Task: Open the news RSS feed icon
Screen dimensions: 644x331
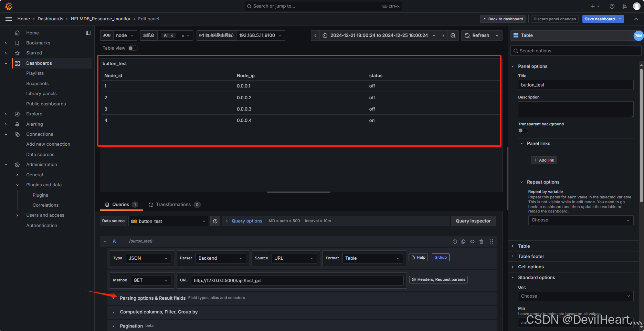Action: coord(624,6)
